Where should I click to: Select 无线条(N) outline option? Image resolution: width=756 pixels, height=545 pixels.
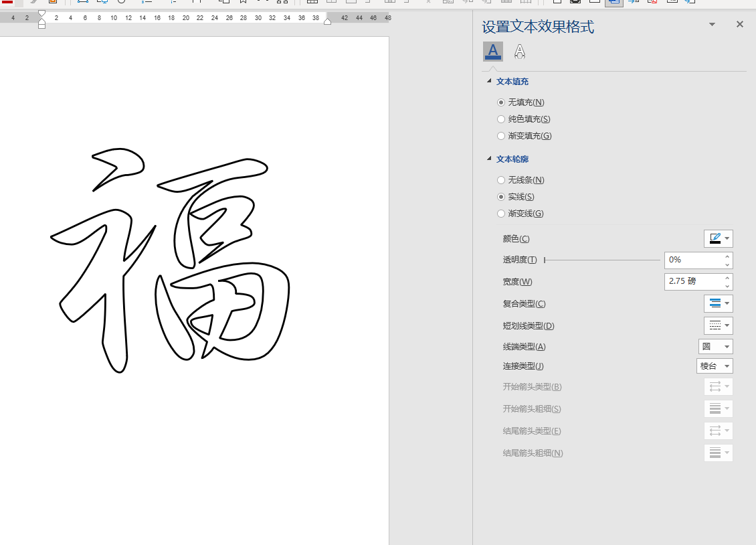(x=501, y=180)
